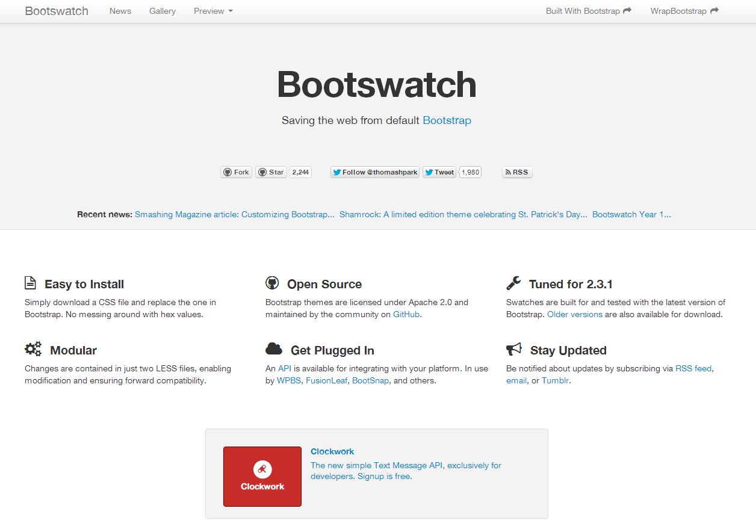Image resolution: width=756 pixels, height=532 pixels.
Task: Open Smashing Magazine article news link
Action: [x=235, y=214]
